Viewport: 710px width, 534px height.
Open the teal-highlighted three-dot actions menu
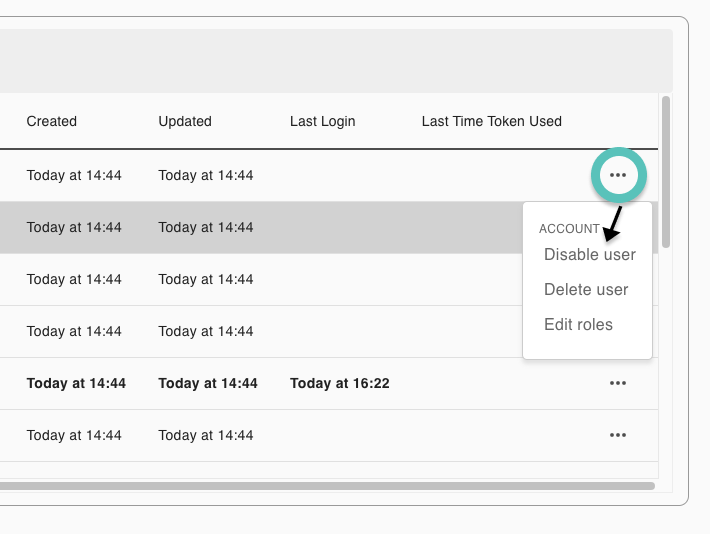click(618, 175)
